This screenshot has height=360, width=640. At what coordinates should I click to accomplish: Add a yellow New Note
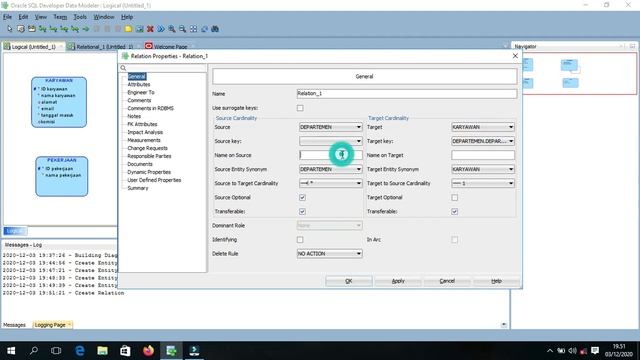pyautogui.click(x=129, y=29)
